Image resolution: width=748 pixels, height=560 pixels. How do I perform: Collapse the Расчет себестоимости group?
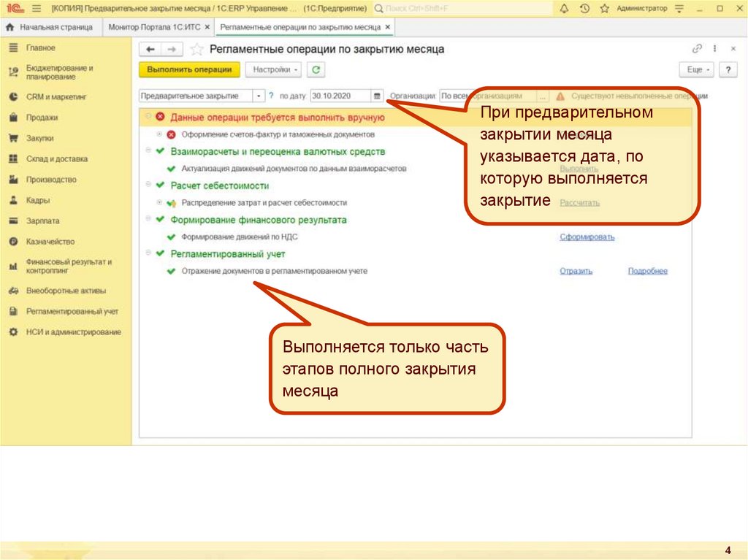point(149,185)
